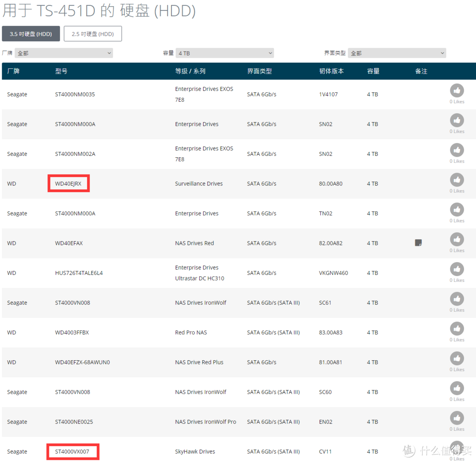476x462 pixels.
Task: Click the SkyHawk Drives series cell
Action: [195, 451]
